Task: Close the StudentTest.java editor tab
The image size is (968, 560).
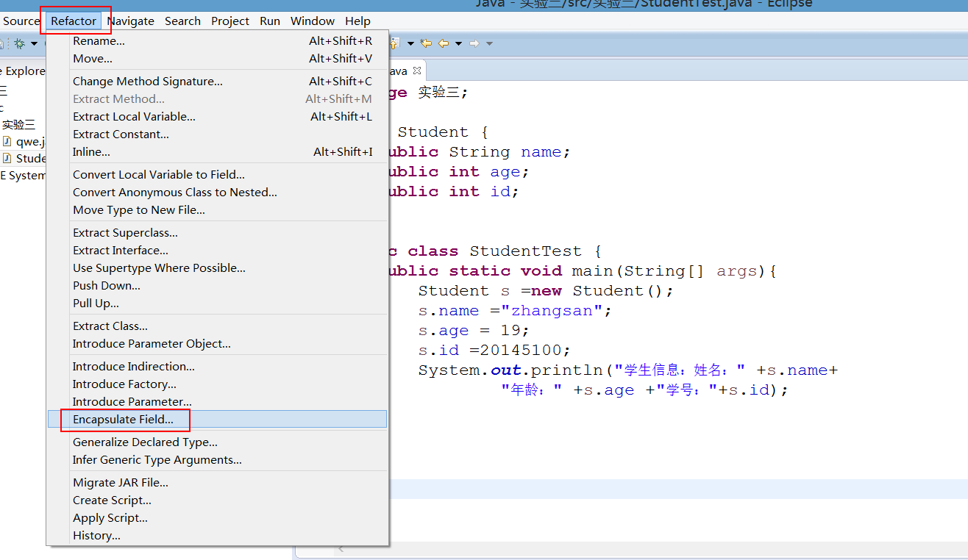Action: 416,71
